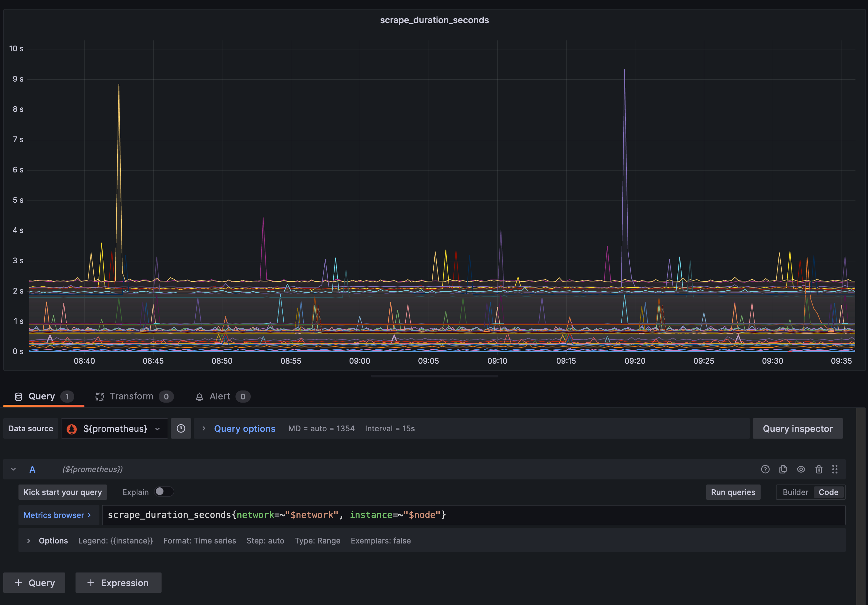Collapse query row A with its chevron
The image size is (868, 605).
click(14, 469)
